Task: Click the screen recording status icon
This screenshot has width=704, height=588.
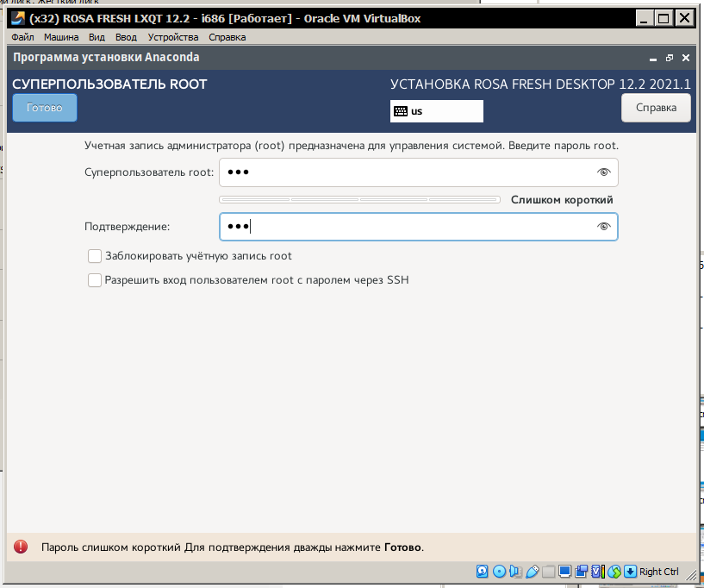Action: [x=581, y=572]
